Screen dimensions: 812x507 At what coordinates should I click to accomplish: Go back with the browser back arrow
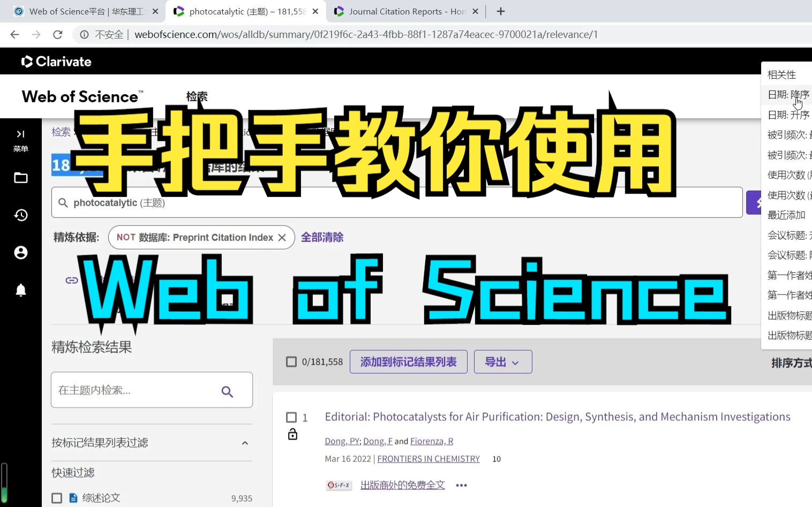[x=14, y=35]
